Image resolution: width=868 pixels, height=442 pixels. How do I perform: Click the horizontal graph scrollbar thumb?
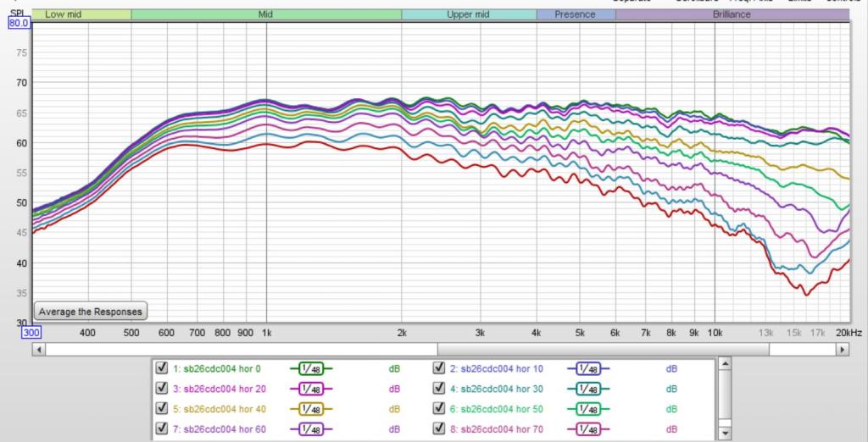(x=603, y=350)
